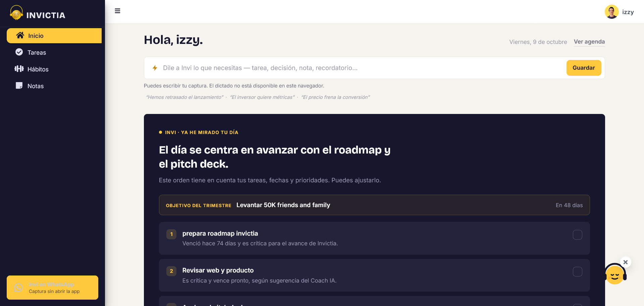Use suggestion 'Hemos retrasado el lanzamiento'
The width and height of the screenshot is (644, 306).
click(x=185, y=97)
